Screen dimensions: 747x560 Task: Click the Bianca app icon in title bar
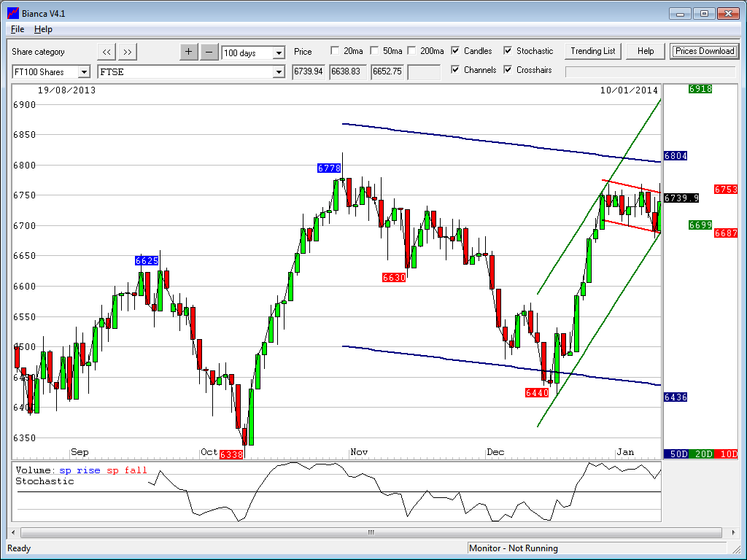[12, 13]
